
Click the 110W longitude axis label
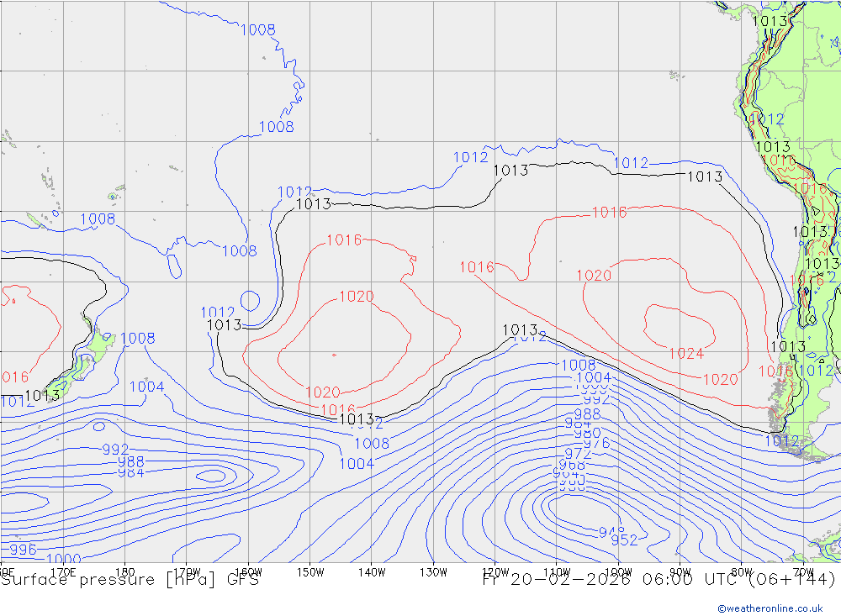(x=557, y=572)
